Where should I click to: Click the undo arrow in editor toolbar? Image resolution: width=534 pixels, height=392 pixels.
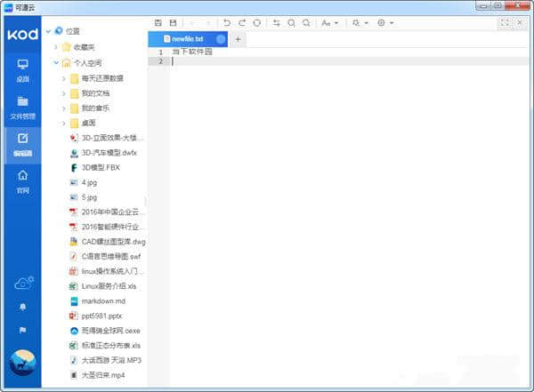pyautogui.click(x=227, y=22)
